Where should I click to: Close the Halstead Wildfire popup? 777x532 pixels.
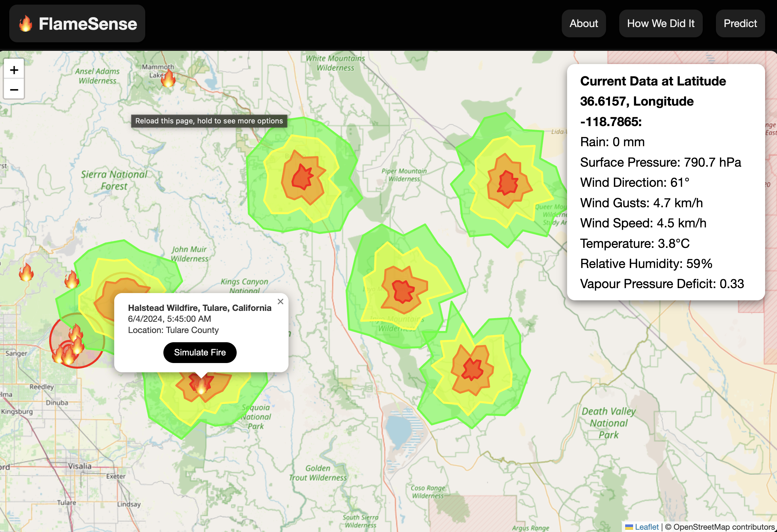[x=280, y=301]
